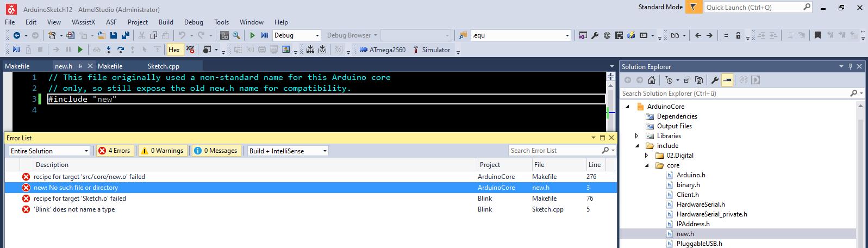The width and height of the screenshot is (868, 248).
Task: Sort error list by Line column
Action: click(x=601, y=165)
